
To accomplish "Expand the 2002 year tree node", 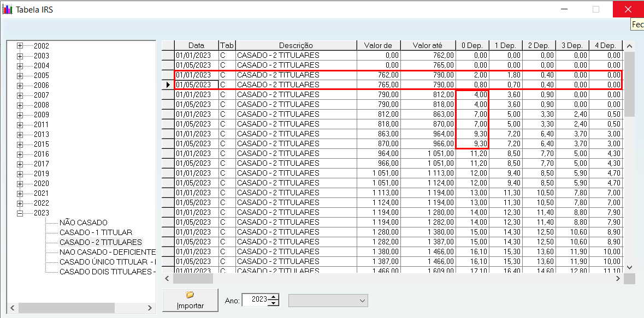I will pyautogui.click(x=20, y=46).
